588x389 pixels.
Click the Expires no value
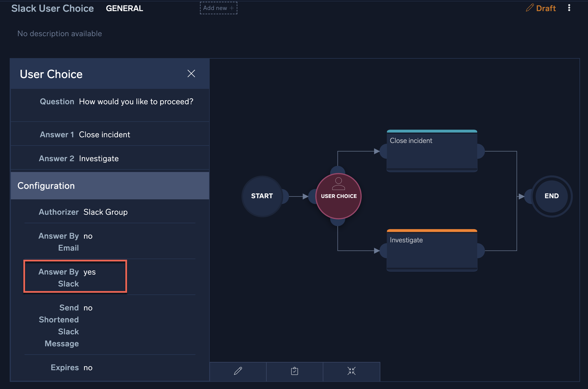pos(88,368)
